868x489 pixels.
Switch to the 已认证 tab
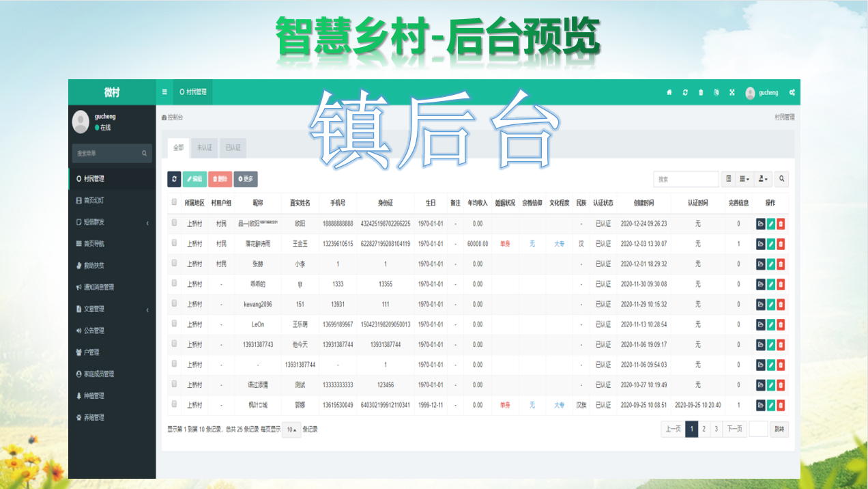coord(233,148)
